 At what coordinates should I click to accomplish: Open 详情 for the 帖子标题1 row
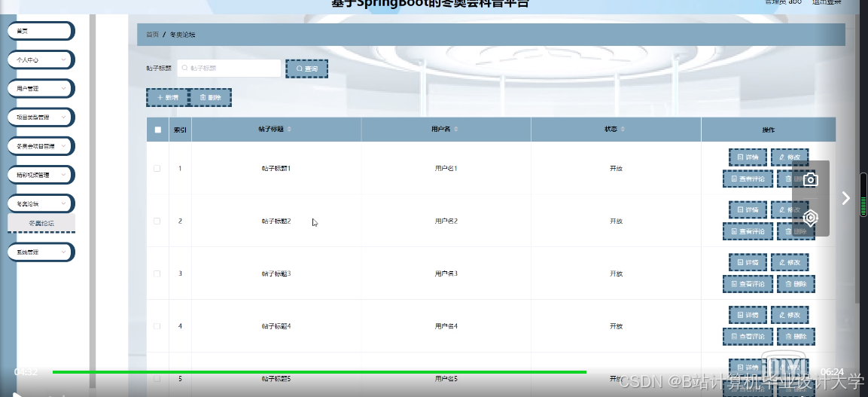[x=748, y=157]
